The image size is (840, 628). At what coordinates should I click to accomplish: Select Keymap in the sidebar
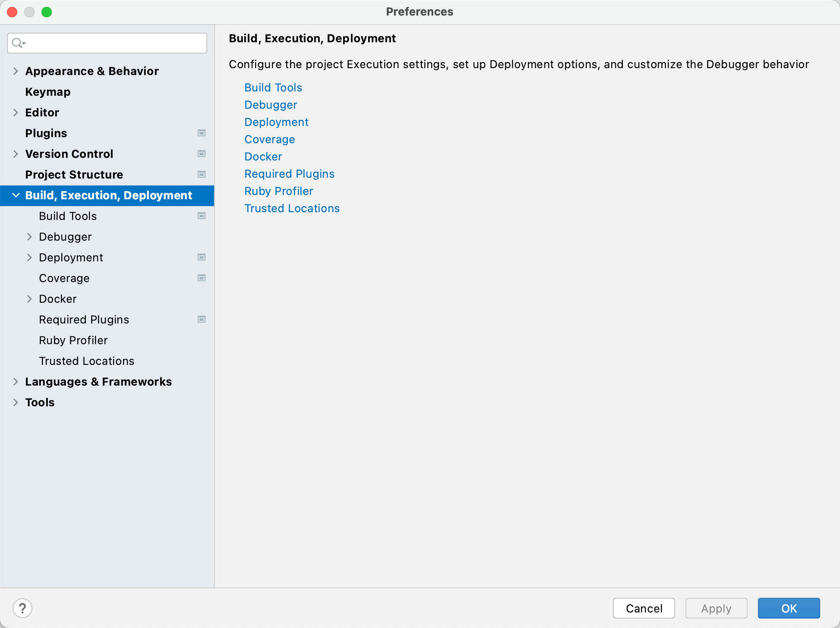pyautogui.click(x=47, y=92)
